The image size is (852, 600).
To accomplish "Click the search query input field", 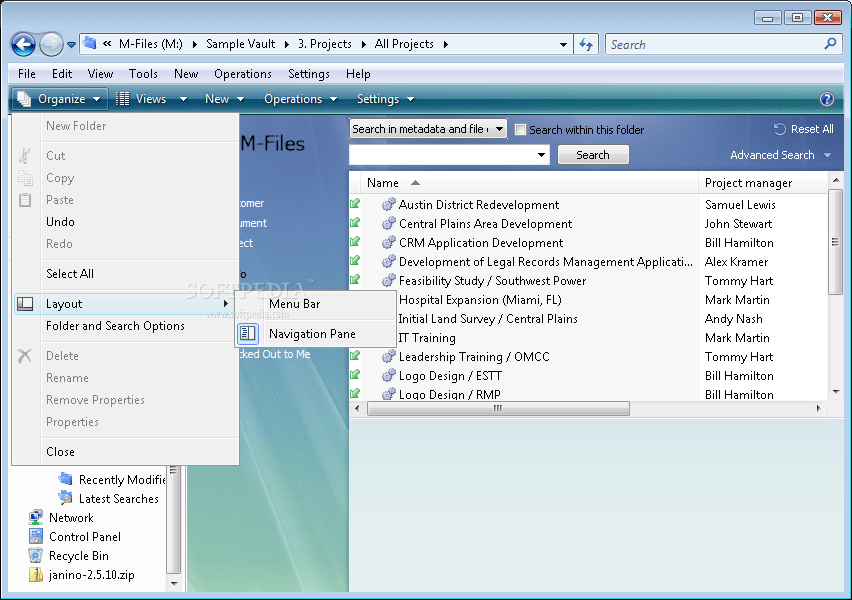I will [449, 155].
